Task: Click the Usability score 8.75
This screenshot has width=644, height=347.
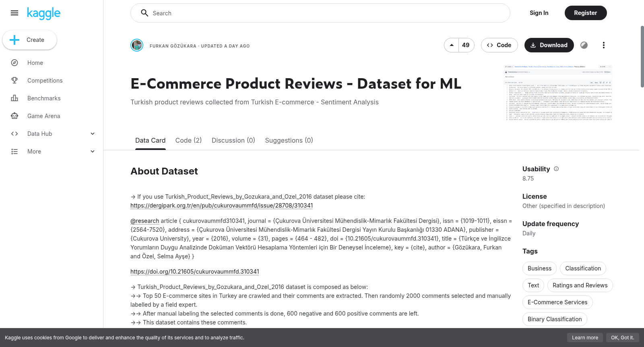Action: pos(528,179)
